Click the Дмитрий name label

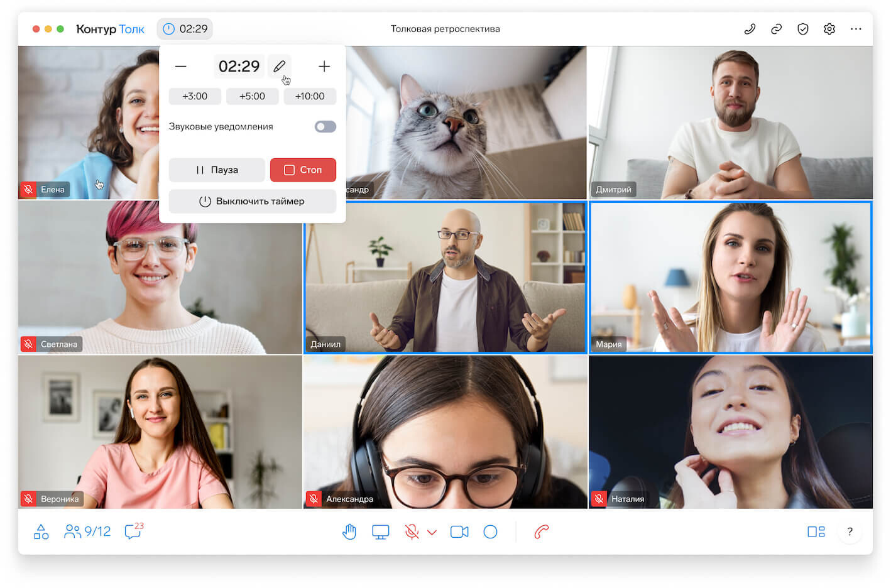[613, 189]
